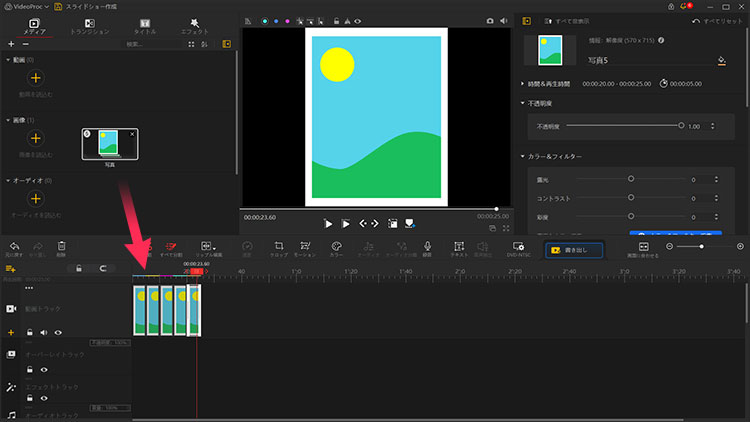Viewport: 750px width, 422px height.
Task: Toggle the lock on the video track
Action: 30,332
